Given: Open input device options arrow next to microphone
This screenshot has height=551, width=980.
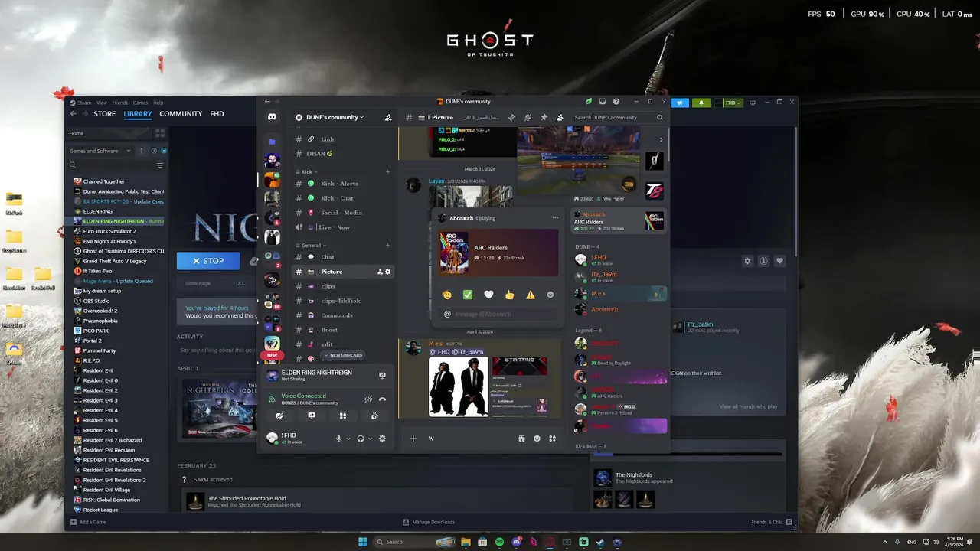Looking at the screenshot, I should [x=348, y=439].
